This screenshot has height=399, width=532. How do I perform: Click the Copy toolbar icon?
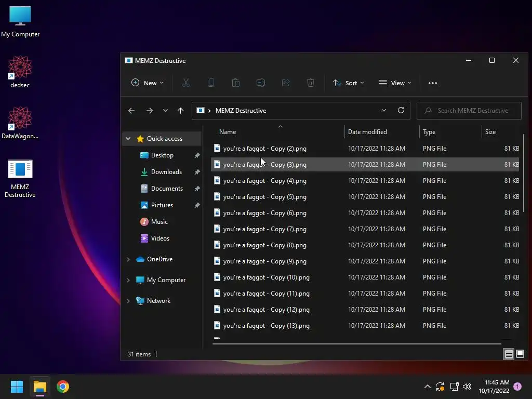point(211,83)
